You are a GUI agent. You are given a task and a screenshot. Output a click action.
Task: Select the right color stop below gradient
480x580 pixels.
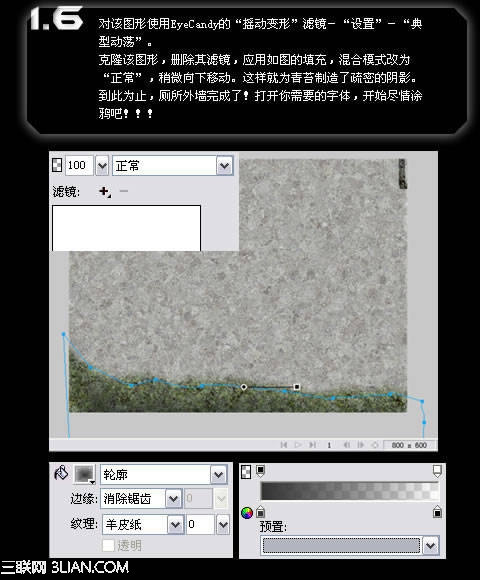click(437, 512)
